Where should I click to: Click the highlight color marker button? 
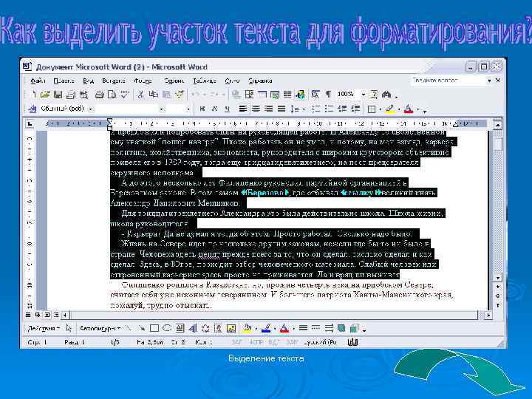pyautogui.click(x=390, y=109)
